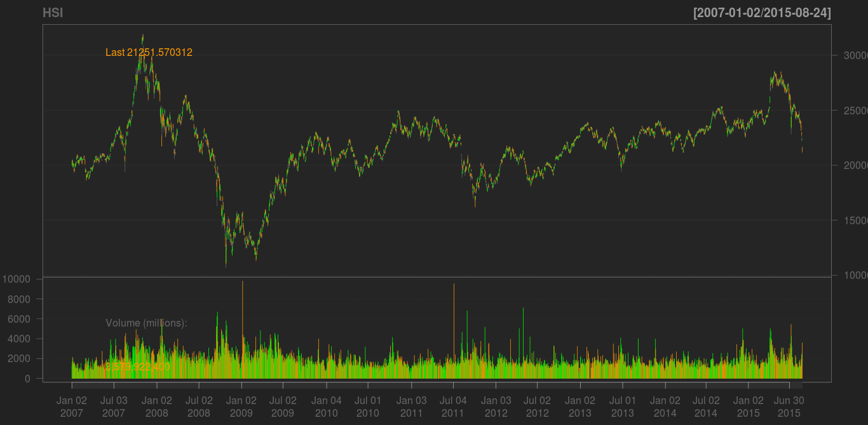Click the tall volume spike near Jul 2011
This screenshot has width=868, height=425.
pyautogui.click(x=454, y=331)
